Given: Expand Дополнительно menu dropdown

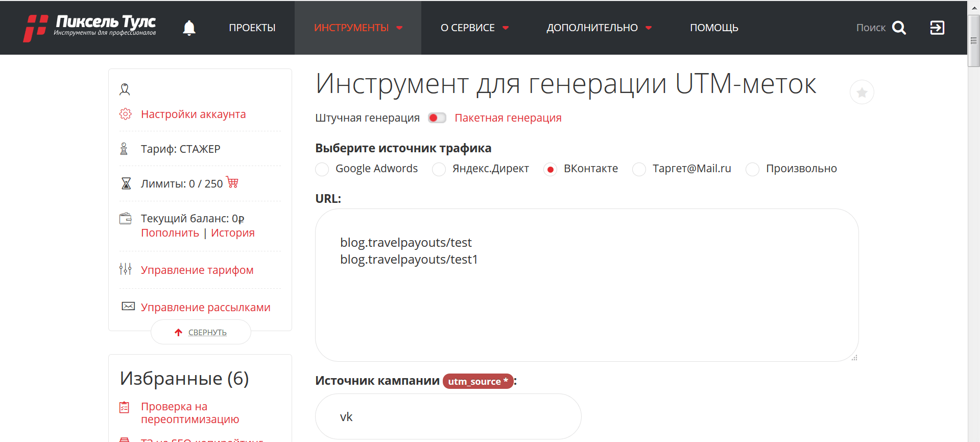Looking at the screenshot, I should click(x=599, y=28).
